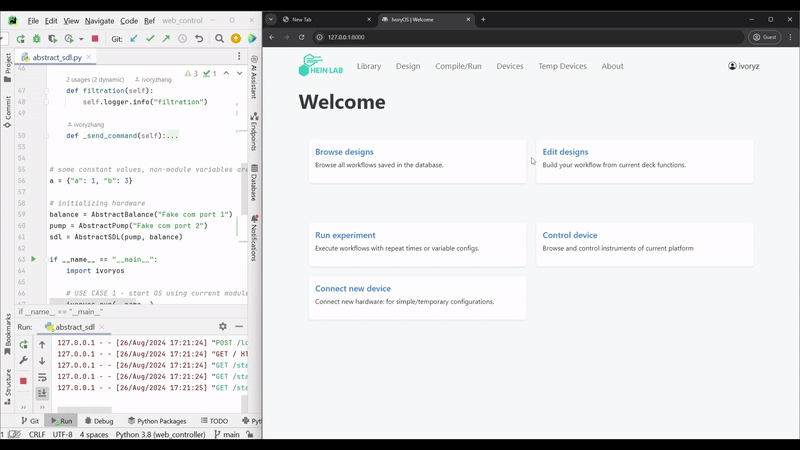800x450 pixels.
Task: Click the Debug bug icon in toolbar
Action: pos(37,39)
